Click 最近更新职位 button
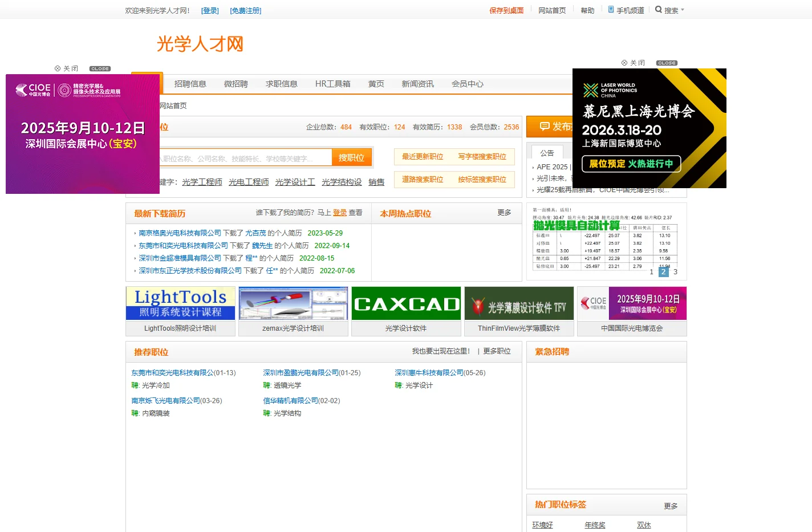812x532 pixels. tap(423, 157)
